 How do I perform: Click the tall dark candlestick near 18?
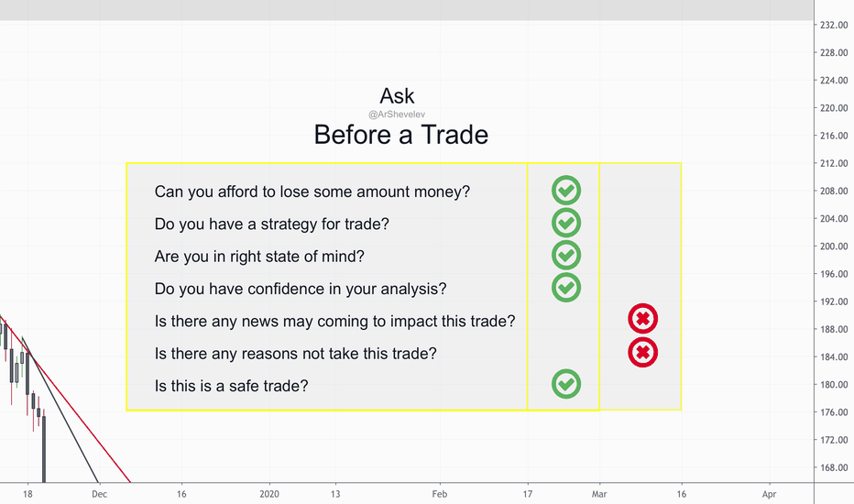[44, 450]
